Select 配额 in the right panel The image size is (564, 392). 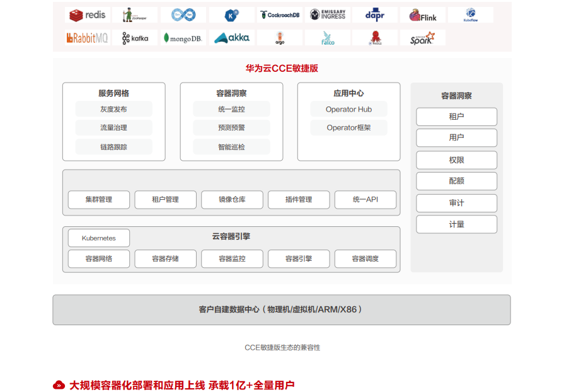pyautogui.click(x=456, y=181)
